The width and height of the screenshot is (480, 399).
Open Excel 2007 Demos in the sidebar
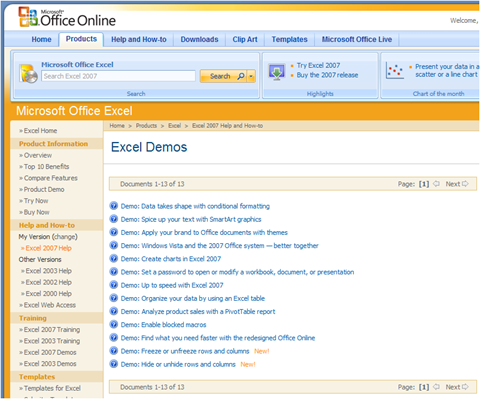click(50, 352)
